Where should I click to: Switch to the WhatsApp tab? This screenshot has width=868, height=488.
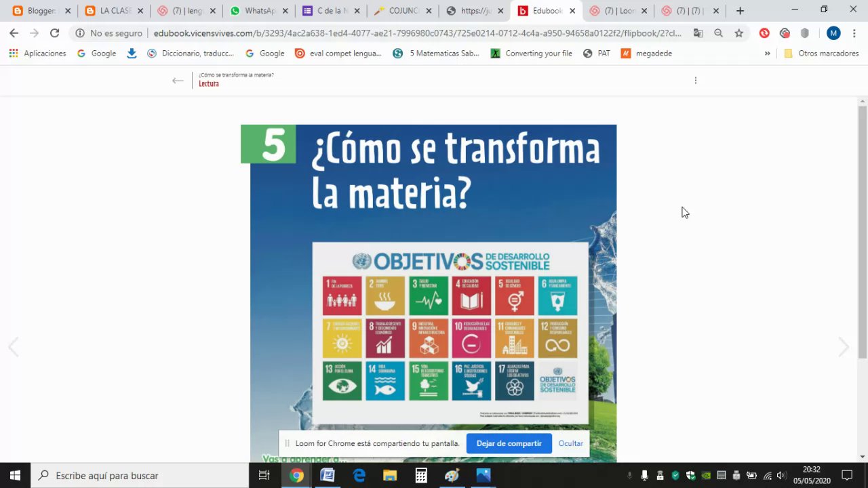click(x=259, y=11)
